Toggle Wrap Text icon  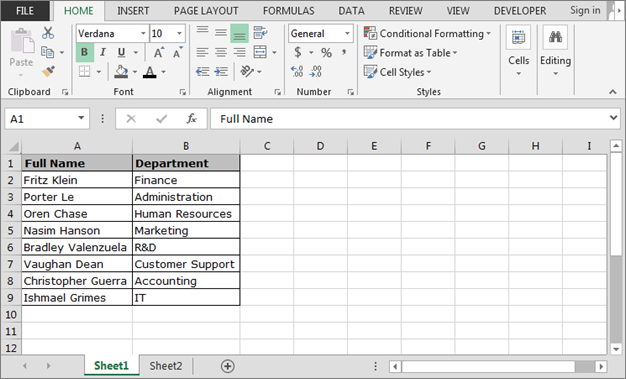tap(260, 32)
